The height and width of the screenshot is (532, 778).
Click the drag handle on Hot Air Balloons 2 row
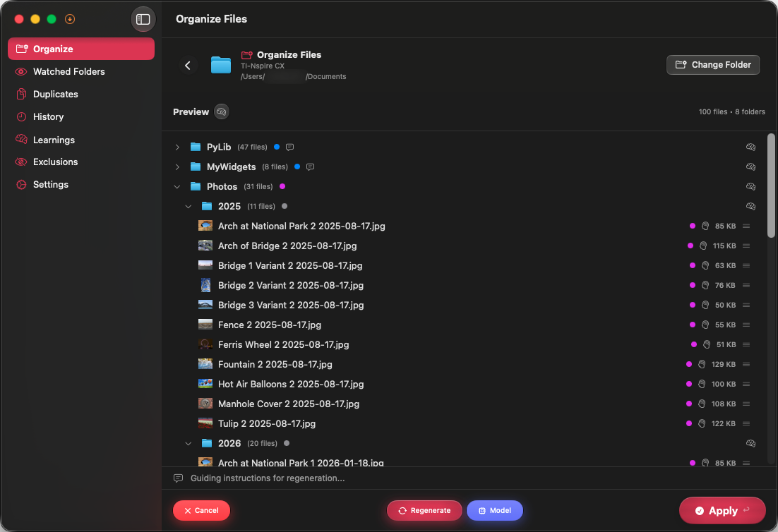(746, 385)
